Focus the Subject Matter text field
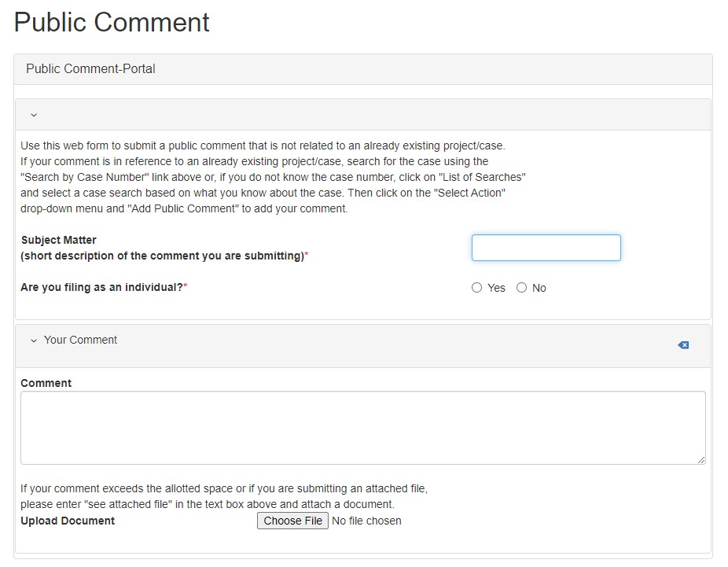The height and width of the screenshot is (567, 728). [x=546, y=248]
